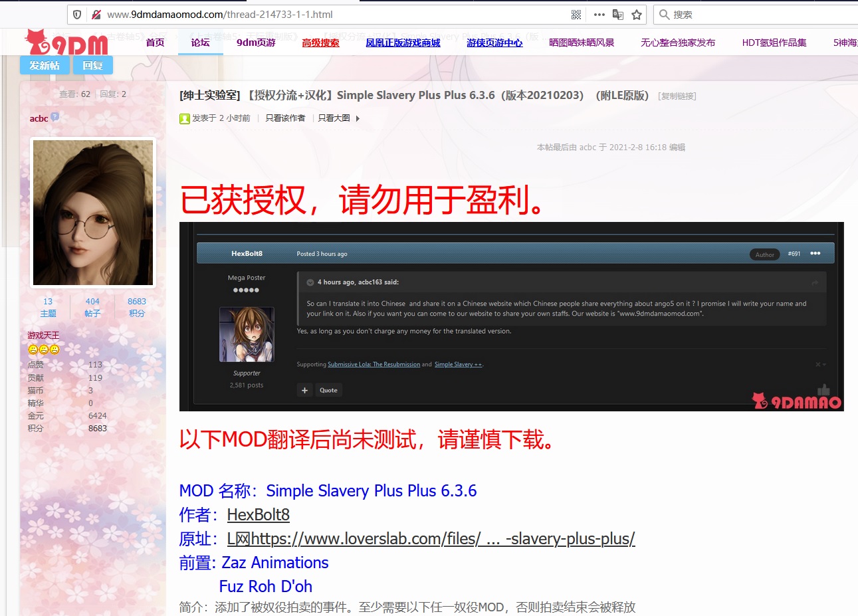Open the HexBolt8 author link in post
Screen dimensions: 858x616
[259, 514]
